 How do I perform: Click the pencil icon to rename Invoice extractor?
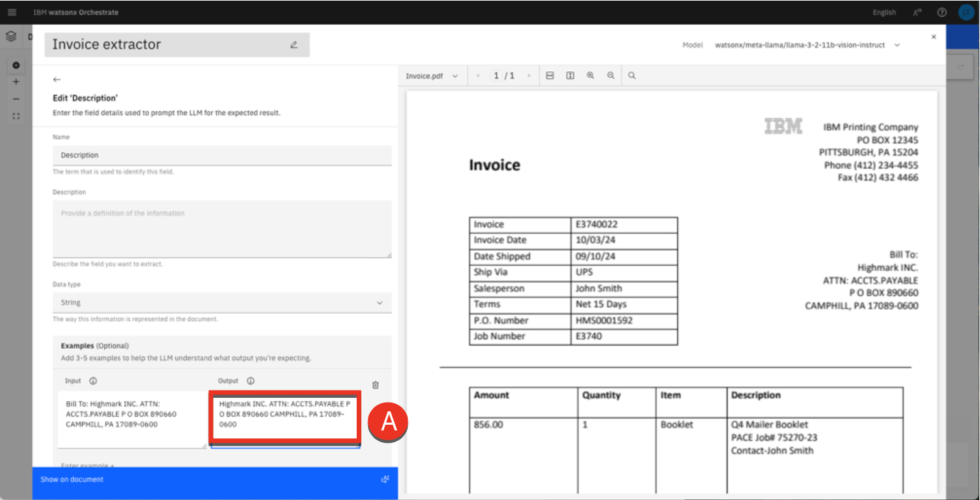point(294,45)
